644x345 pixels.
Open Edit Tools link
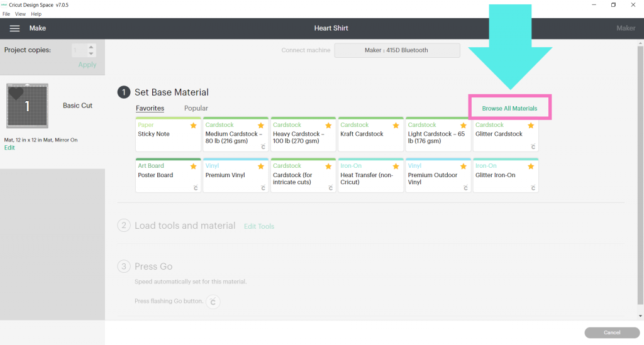coord(258,226)
